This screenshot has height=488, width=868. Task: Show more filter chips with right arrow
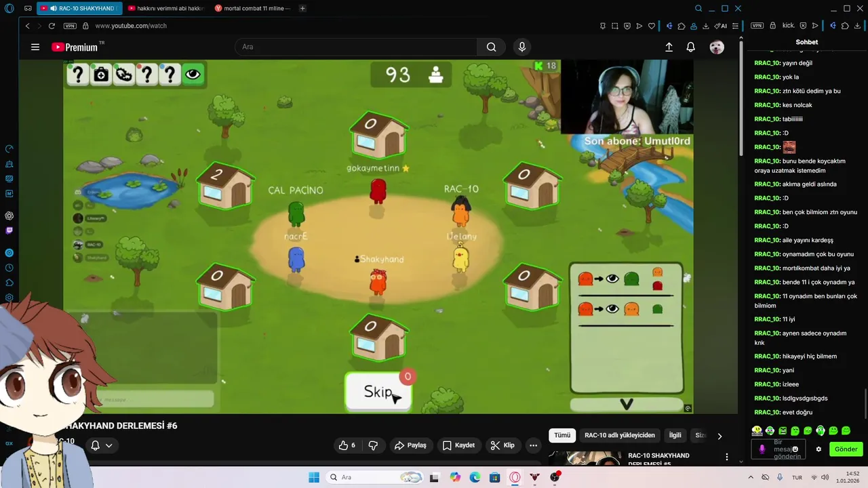point(719,436)
